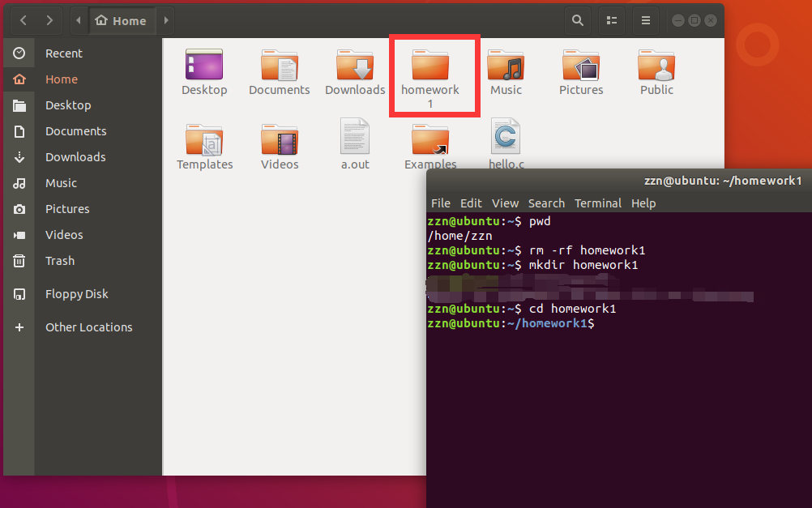Click the 'rm -rf homework1' terminal line
Viewport: 812px width, 508px height.
[x=536, y=250]
